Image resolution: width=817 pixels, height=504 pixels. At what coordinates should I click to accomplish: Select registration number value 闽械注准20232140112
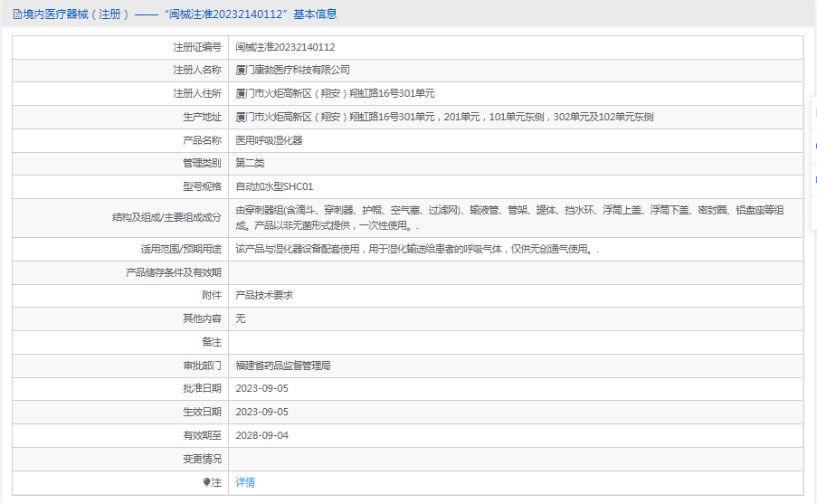click(x=285, y=47)
